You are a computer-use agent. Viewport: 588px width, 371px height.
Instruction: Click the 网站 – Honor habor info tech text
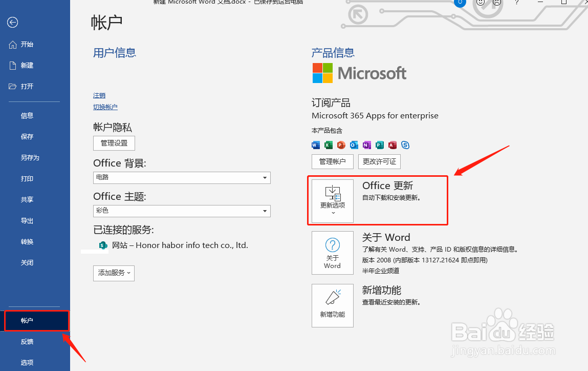point(180,245)
